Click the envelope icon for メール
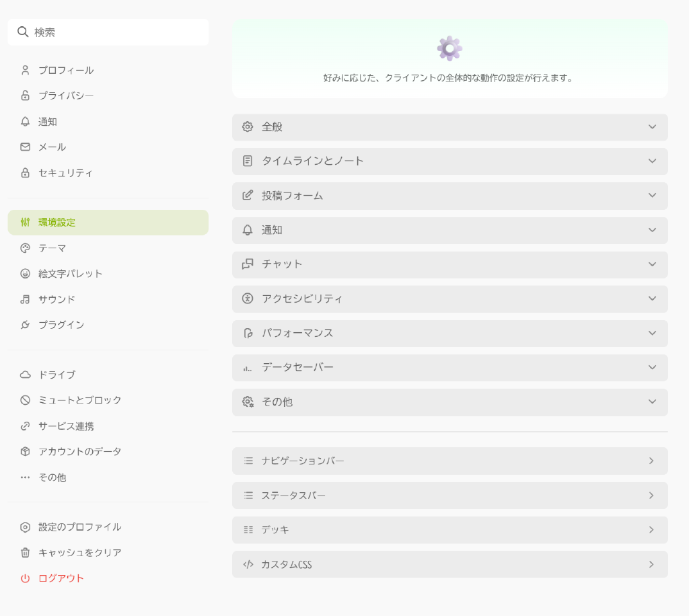 (26, 147)
